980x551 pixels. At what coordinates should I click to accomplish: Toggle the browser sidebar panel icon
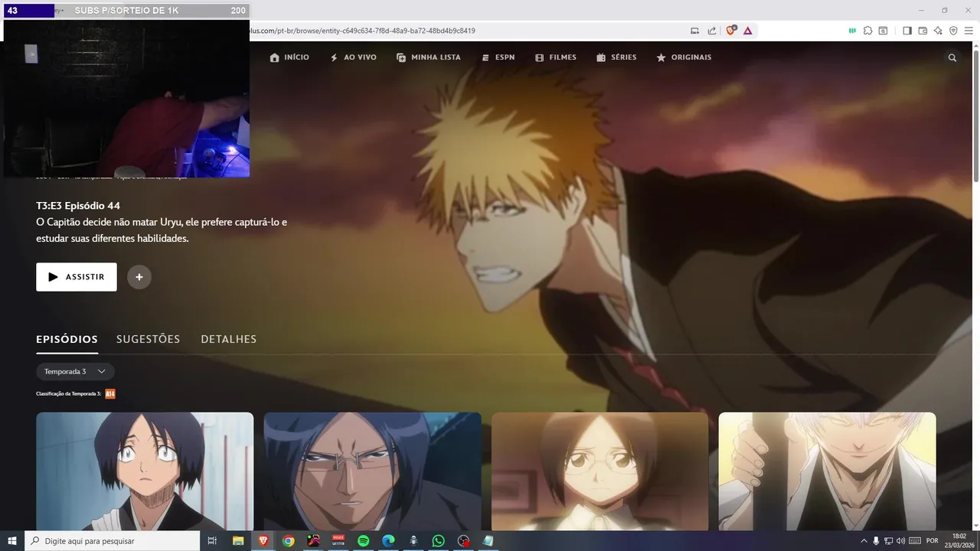pos(907,31)
